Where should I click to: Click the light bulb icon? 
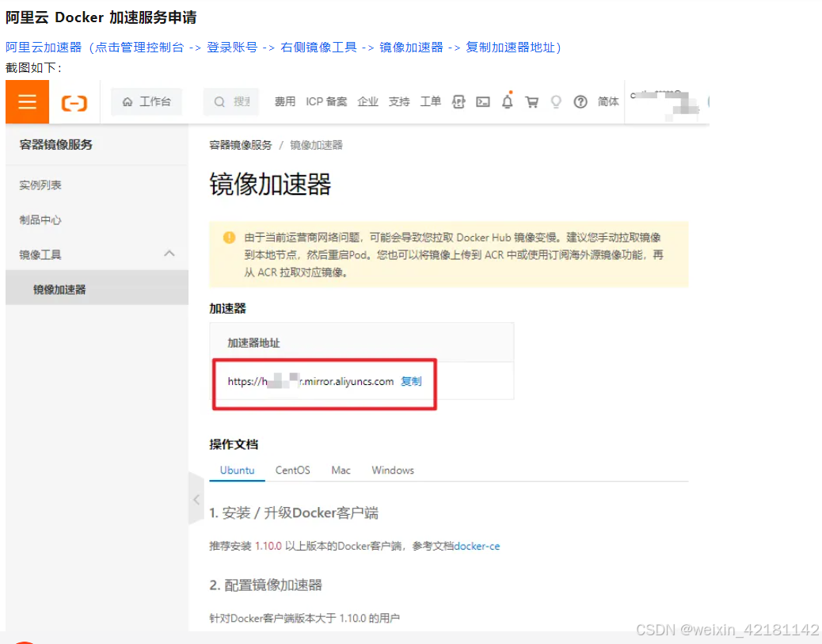point(556,101)
